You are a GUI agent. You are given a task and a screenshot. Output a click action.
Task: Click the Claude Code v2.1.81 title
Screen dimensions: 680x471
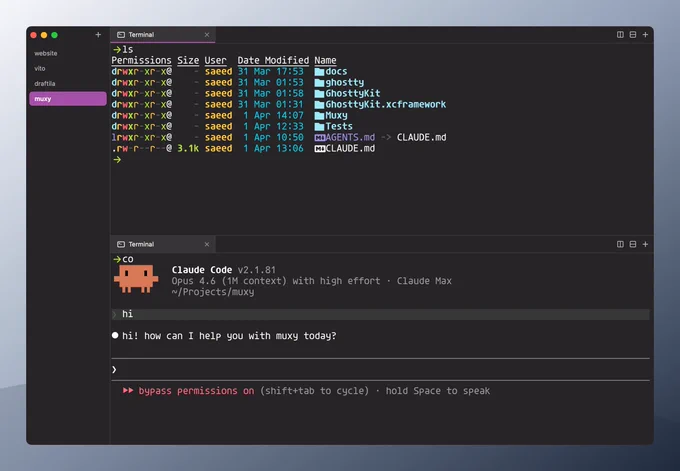(x=223, y=270)
